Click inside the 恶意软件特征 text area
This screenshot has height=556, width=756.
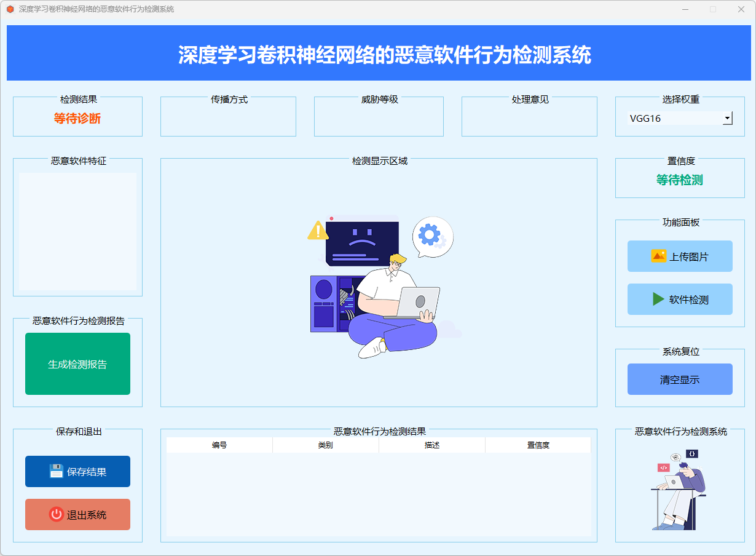[77, 231]
